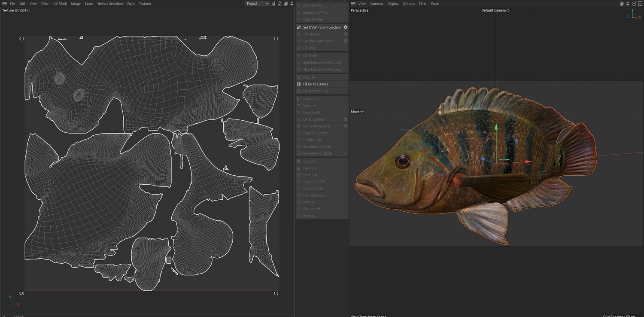Image resolution: width=644 pixels, height=317 pixels.
Task: Toggle the UV Editor lock icon
Action: tap(279, 3)
